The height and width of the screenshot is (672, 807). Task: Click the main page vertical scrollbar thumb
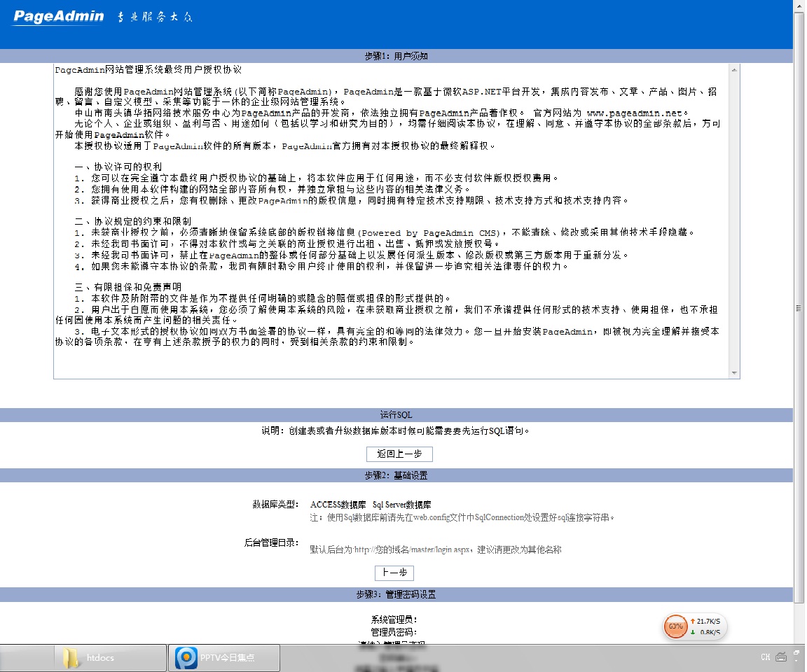[x=799, y=308]
